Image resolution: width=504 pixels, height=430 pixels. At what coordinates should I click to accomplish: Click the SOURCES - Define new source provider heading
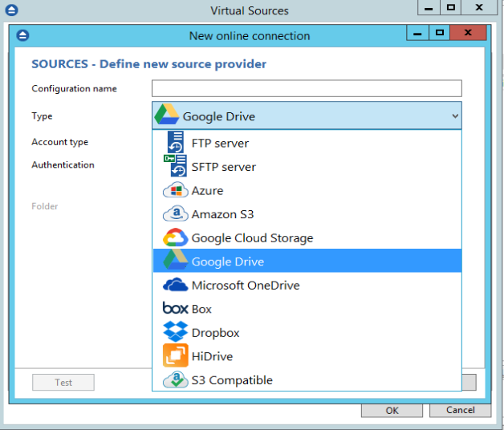click(x=148, y=63)
